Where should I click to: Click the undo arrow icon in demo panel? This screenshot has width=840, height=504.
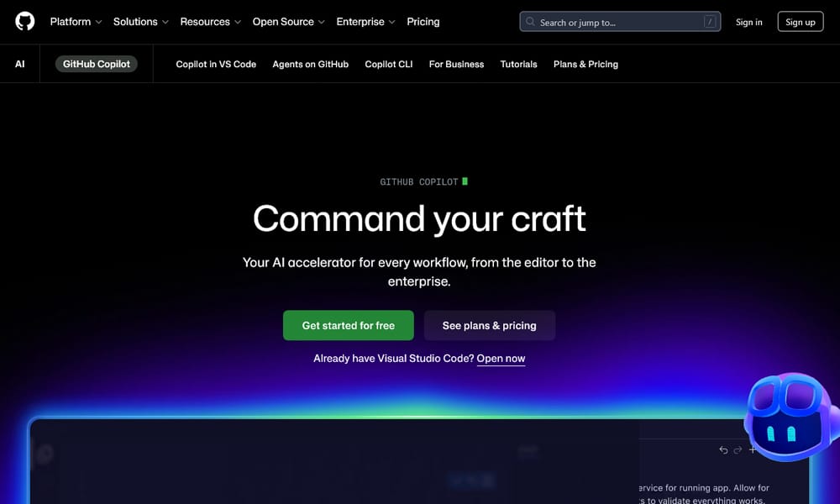point(723,450)
